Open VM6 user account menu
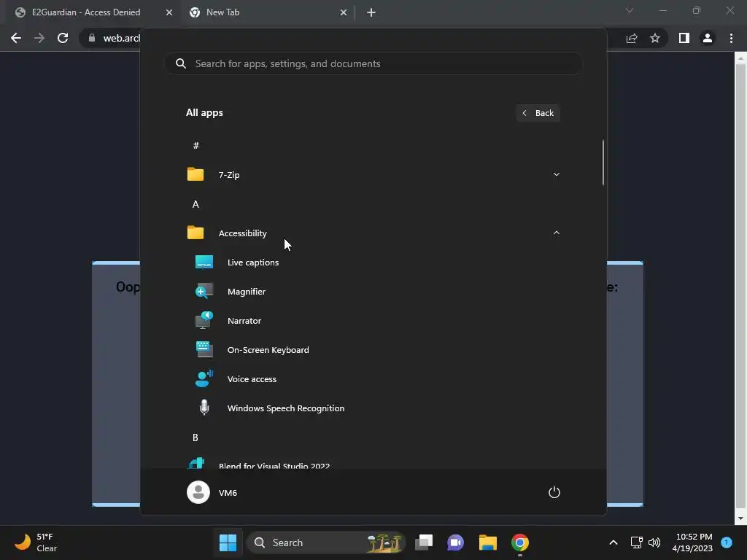Image resolution: width=747 pixels, height=560 pixels. pos(212,492)
